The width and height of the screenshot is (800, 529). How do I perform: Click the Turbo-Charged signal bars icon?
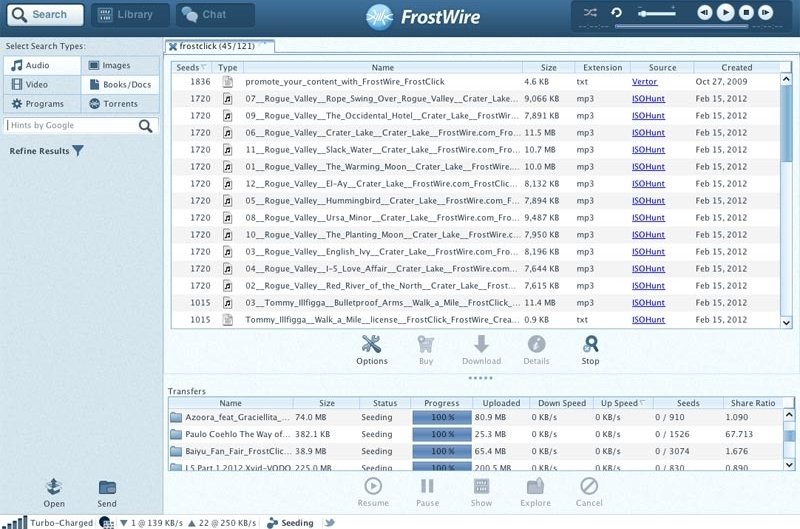[15, 522]
